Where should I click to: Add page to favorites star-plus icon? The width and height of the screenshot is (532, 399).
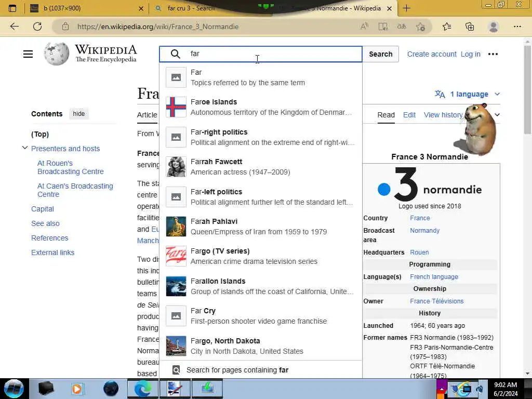[x=421, y=26]
